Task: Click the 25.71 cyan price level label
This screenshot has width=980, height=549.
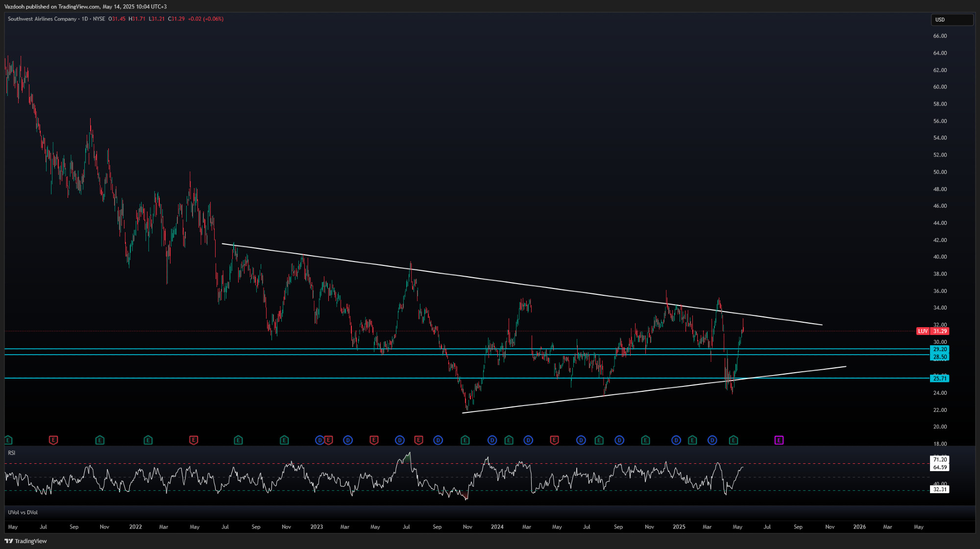Action: click(939, 379)
